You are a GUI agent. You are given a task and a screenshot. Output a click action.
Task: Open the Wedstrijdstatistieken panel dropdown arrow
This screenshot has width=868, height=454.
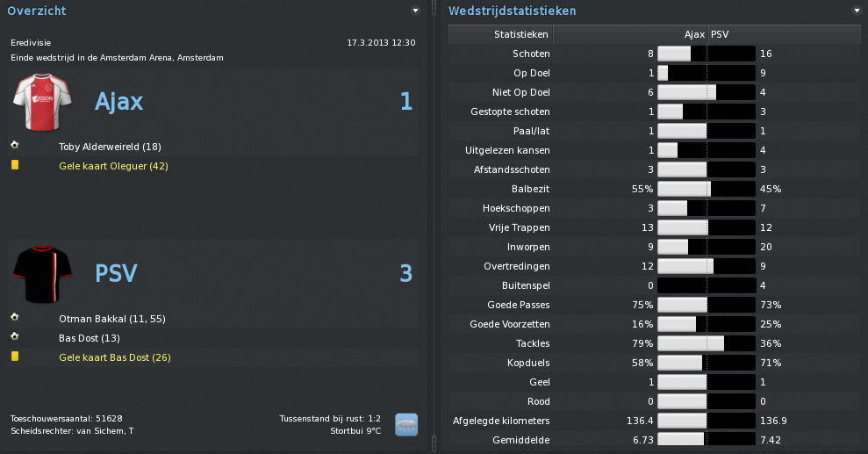point(857,11)
